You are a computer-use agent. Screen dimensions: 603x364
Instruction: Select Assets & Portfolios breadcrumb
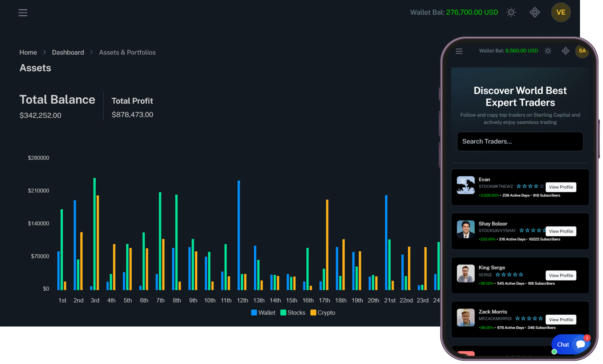click(127, 52)
